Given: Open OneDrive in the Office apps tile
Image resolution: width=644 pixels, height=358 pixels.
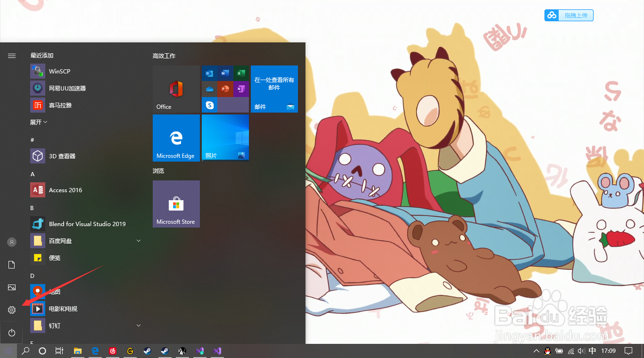Looking at the screenshot, I should [209, 89].
